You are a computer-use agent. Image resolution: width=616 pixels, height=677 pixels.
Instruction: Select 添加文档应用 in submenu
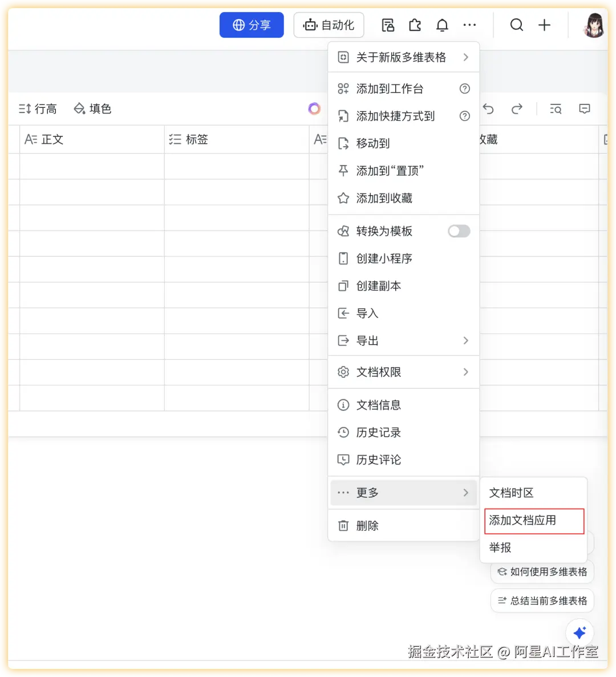tap(534, 521)
